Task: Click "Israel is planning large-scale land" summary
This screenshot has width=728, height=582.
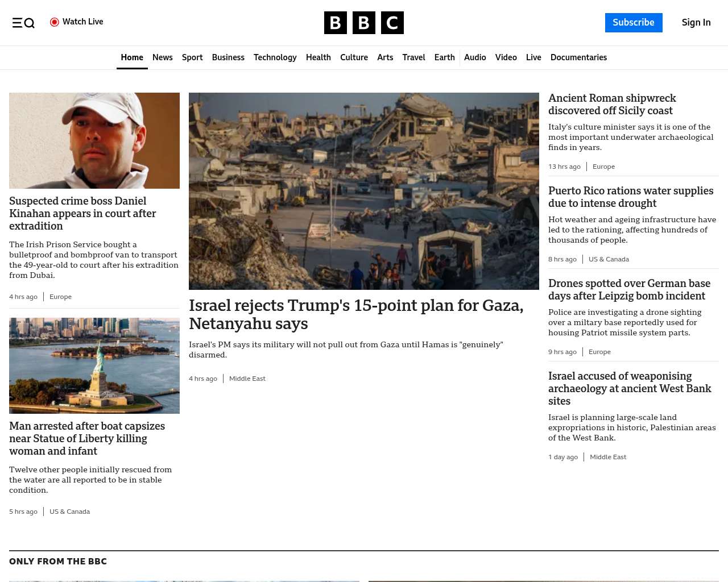Action: click(632, 427)
